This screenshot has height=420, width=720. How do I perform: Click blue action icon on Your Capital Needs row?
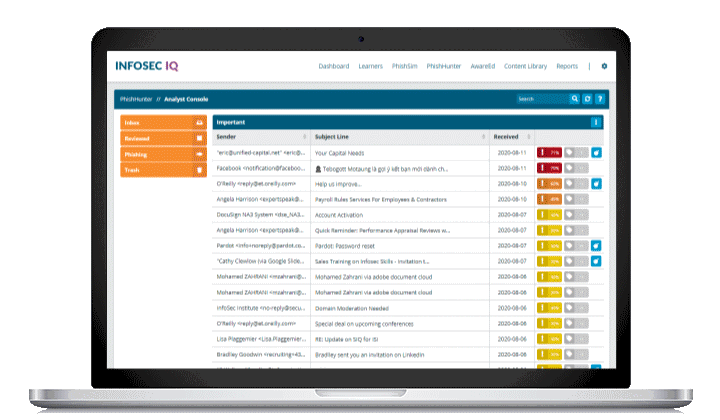pyautogui.click(x=596, y=153)
